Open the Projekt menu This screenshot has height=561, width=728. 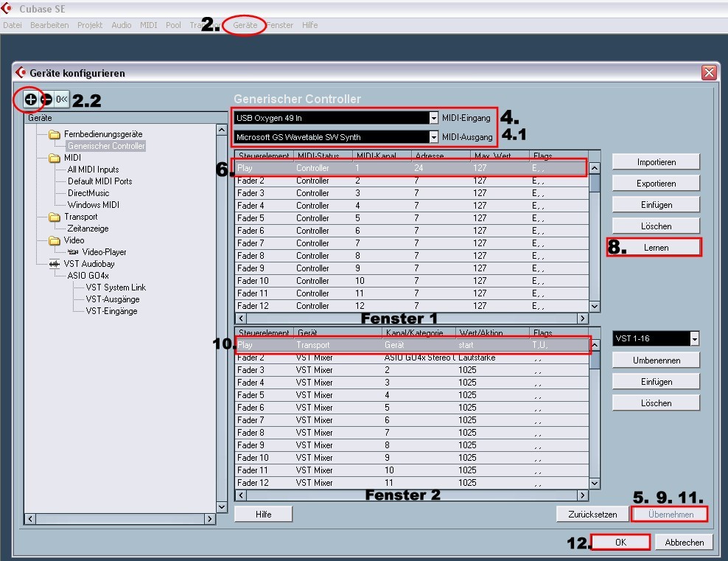pyautogui.click(x=90, y=25)
